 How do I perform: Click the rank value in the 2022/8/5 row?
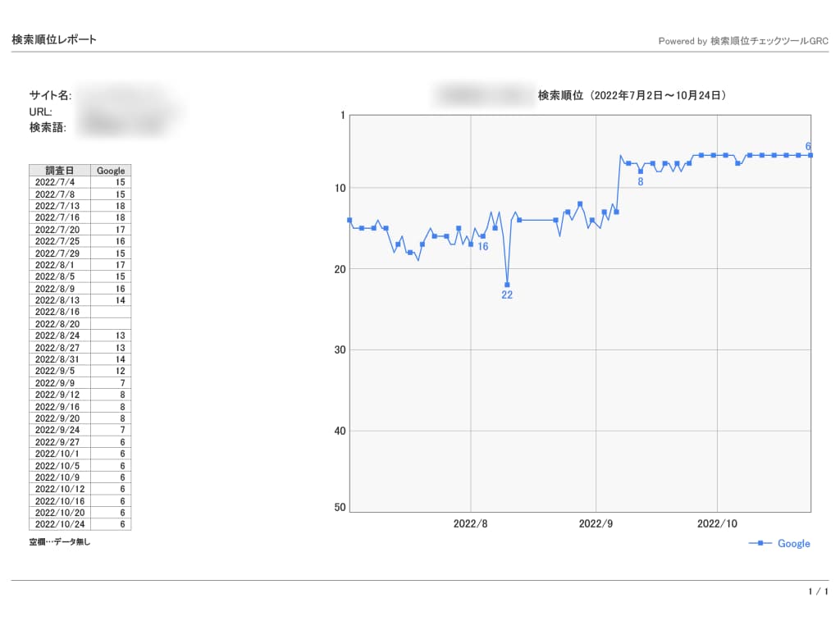coord(120,276)
